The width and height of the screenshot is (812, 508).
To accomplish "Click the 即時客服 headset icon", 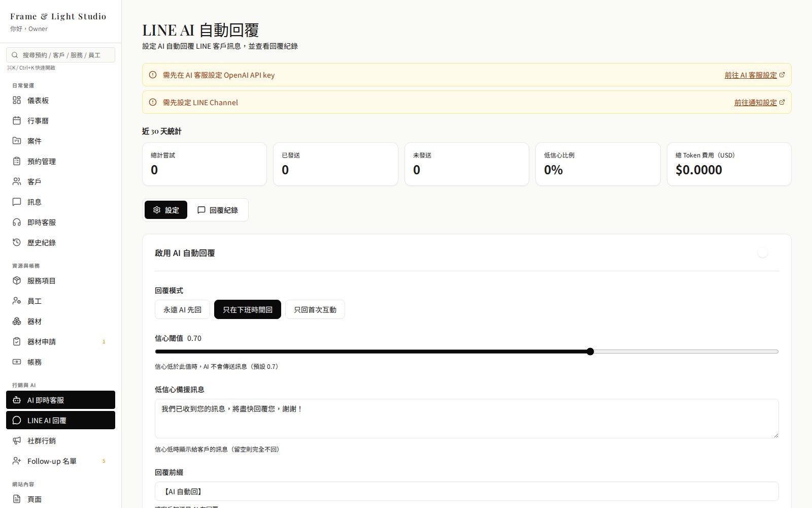I will (x=17, y=222).
